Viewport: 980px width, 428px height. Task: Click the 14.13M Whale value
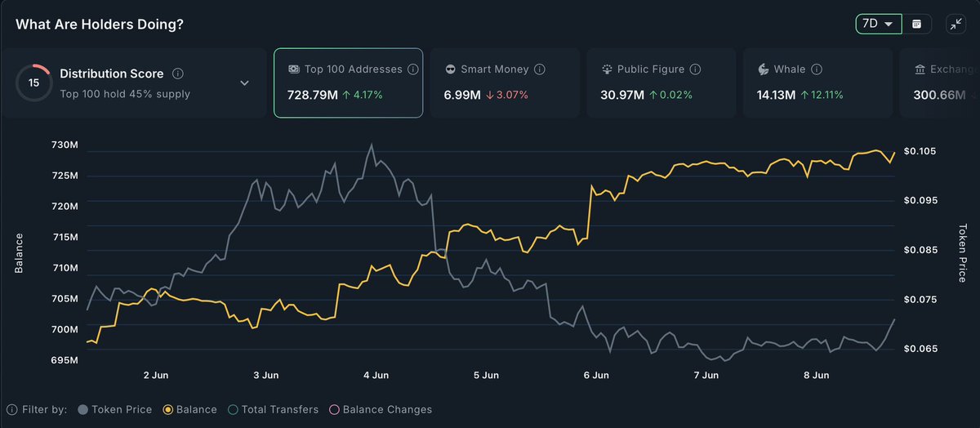777,95
